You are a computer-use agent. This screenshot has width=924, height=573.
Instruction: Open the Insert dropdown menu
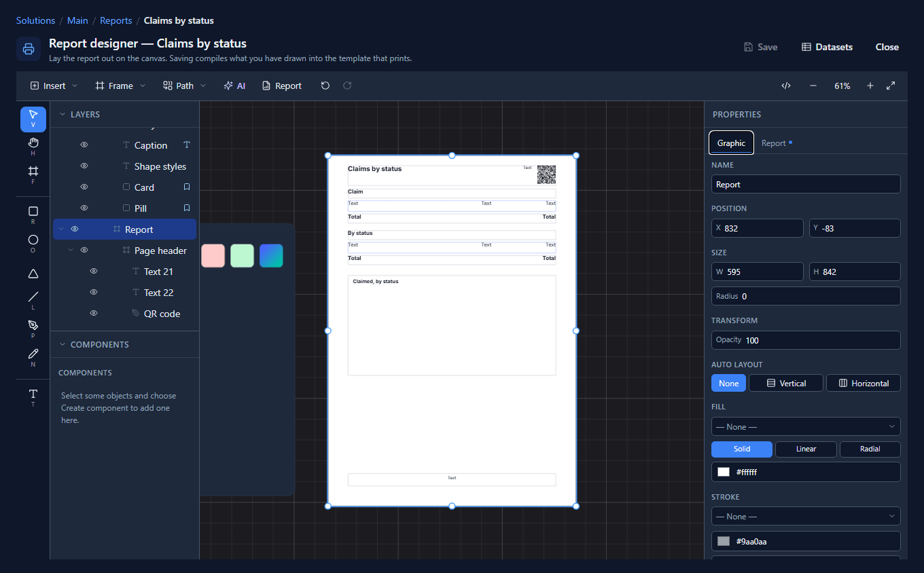coord(54,86)
